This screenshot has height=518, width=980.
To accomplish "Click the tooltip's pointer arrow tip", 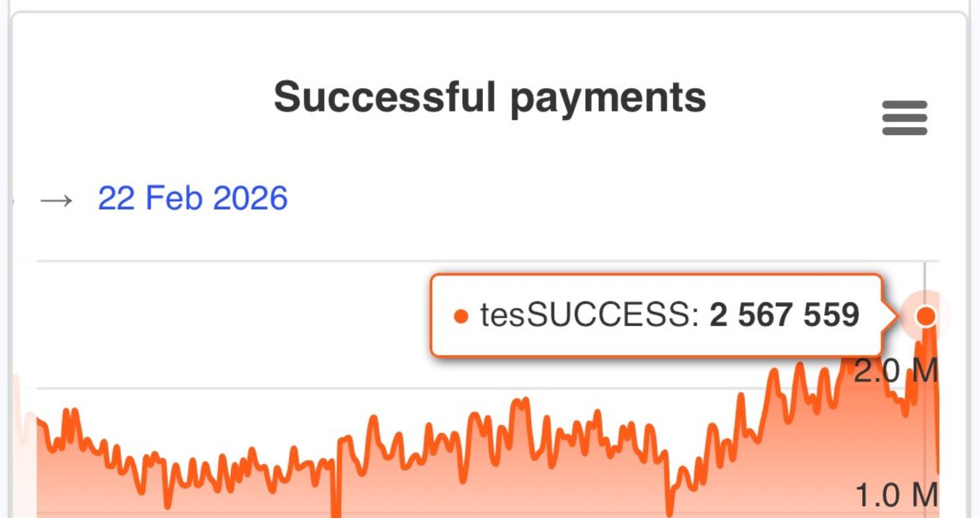I will (895, 315).
